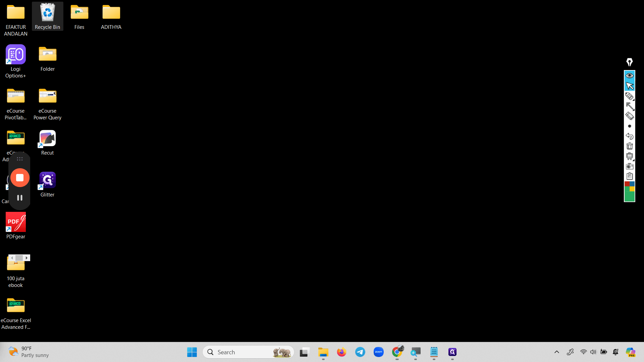Image resolution: width=644 pixels, height=362 pixels.
Task: Take a screenshot with the camera icon
Action: (x=630, y=166)
